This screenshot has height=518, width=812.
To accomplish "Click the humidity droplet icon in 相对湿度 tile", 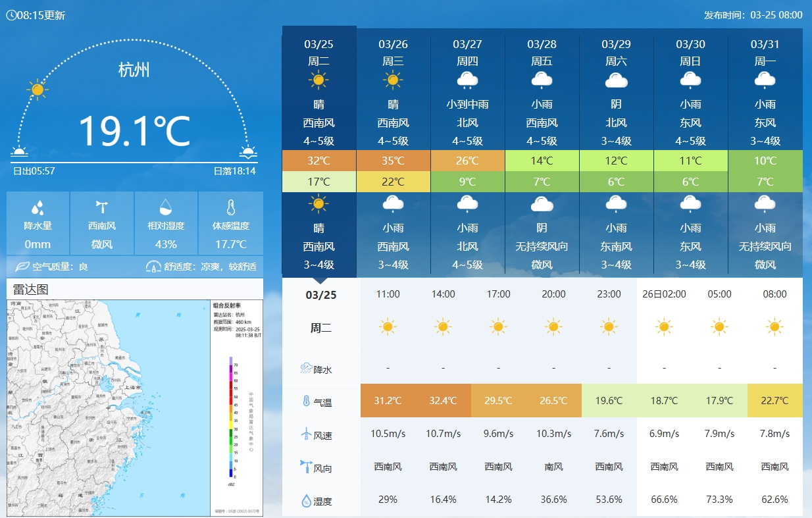I will pyautogui.click(x=166, y=205).
